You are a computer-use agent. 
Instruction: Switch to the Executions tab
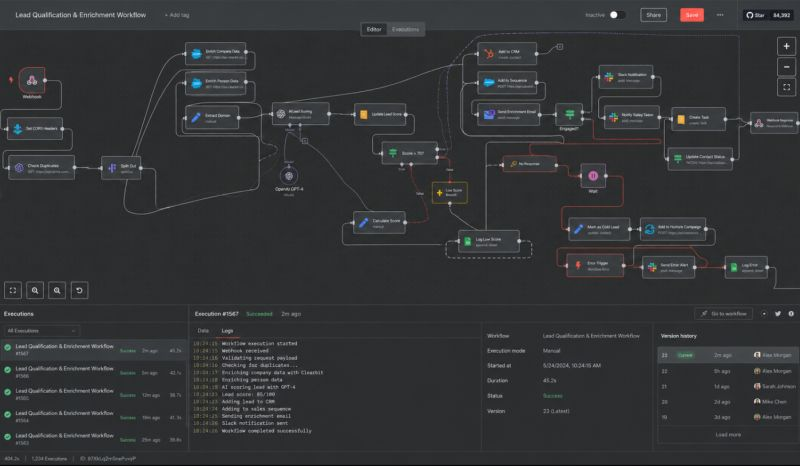click(406, 30)
